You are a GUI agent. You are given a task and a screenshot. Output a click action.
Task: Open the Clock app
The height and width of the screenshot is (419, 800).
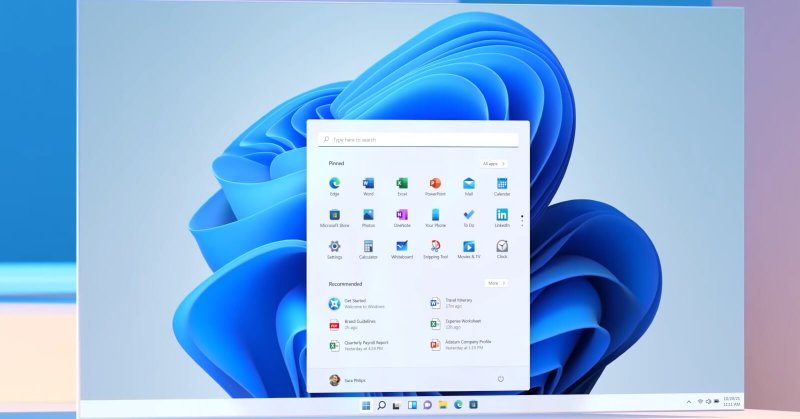click(502, 250)
